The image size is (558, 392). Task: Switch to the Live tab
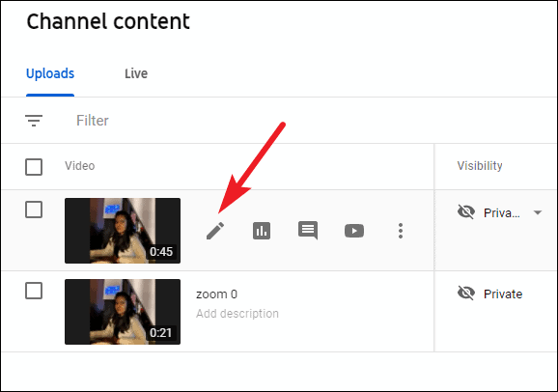pyautogui.click(x=136, y=73)
